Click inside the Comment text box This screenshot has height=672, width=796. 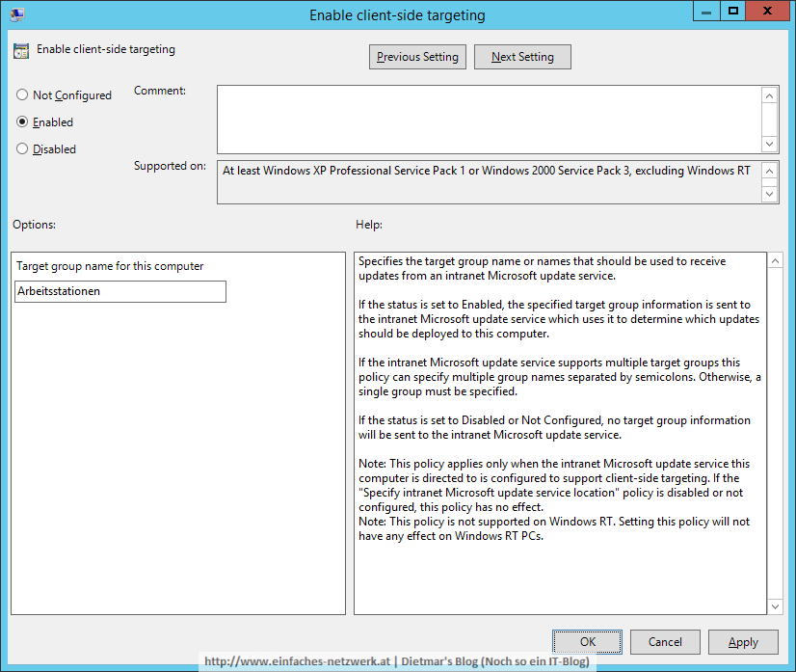click(489, 120)
